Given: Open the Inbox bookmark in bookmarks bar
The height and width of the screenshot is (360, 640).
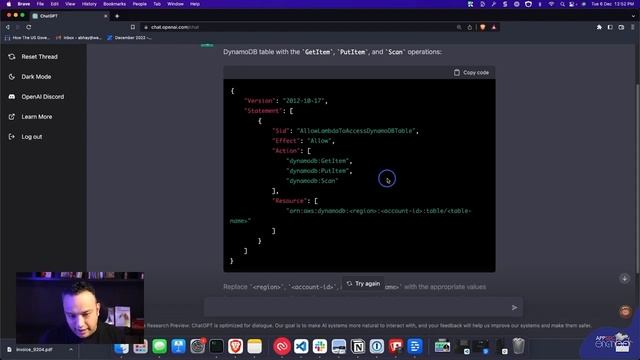Looking at the screenshot, I should (78, 38).
